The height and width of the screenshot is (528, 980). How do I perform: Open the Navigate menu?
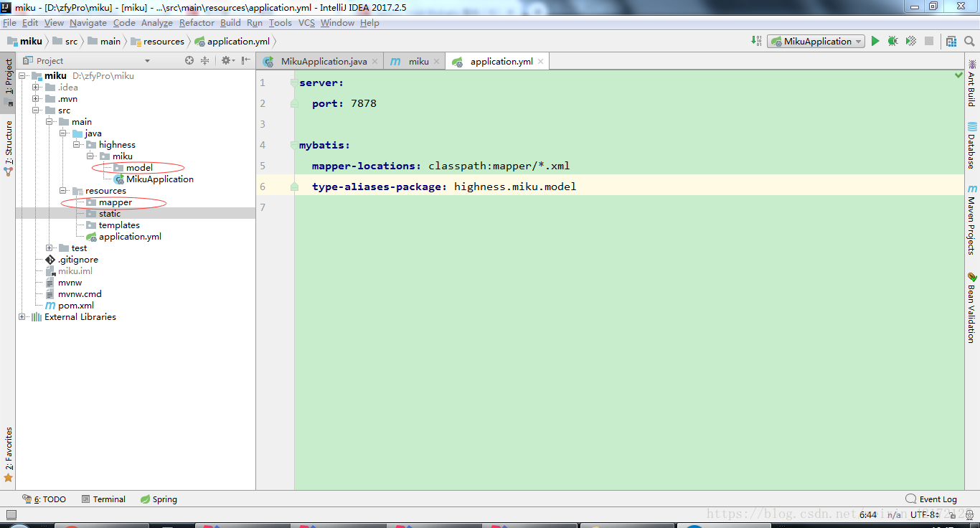[x=88, y=23]
